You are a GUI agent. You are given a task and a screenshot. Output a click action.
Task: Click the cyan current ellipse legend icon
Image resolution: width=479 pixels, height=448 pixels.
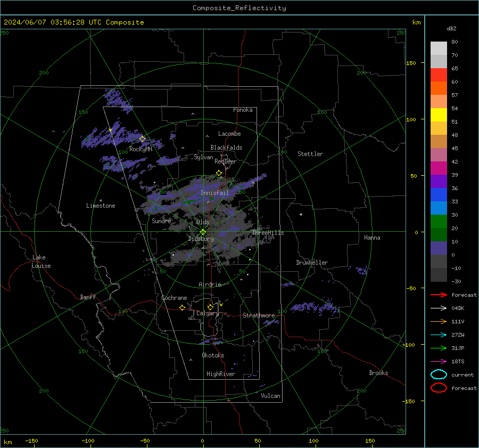click(439, 374)
